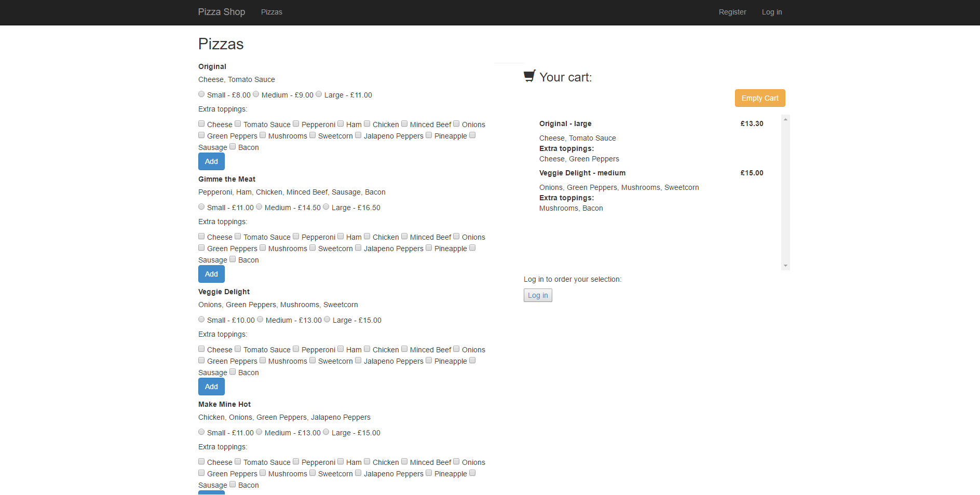This screenshot has height=495, width=980.
Task: Pick Medium £13.00 for Veggie Delight
Action: point(260,320)
